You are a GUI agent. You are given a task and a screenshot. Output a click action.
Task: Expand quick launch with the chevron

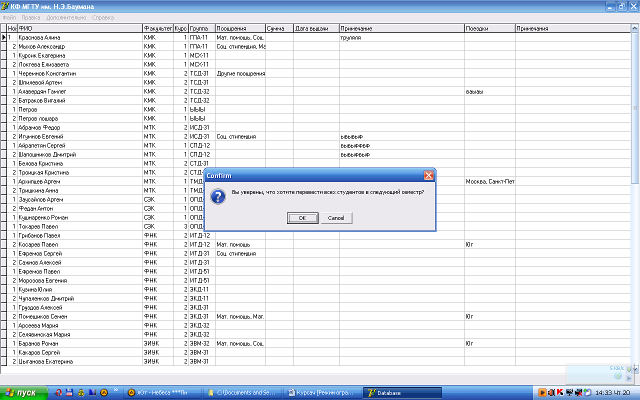point(116,391)
